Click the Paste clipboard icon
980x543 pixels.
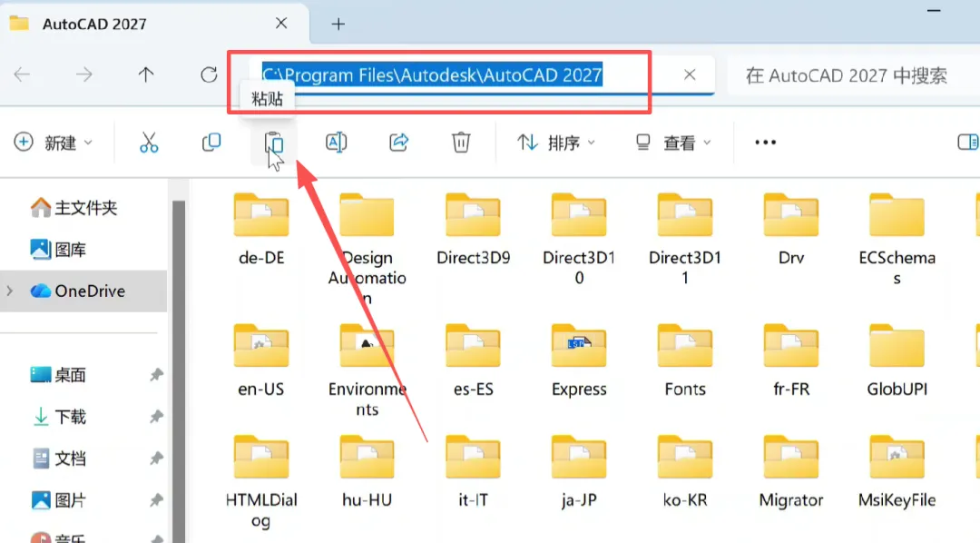pos(274,143)
